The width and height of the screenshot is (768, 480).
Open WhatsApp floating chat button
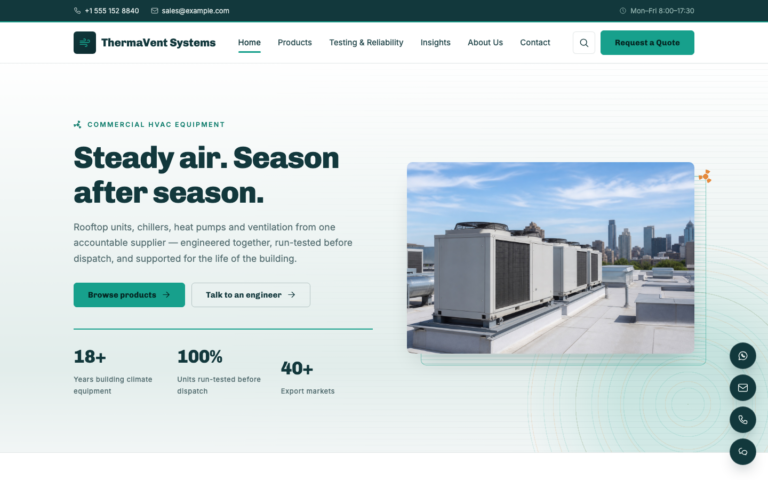743,356
